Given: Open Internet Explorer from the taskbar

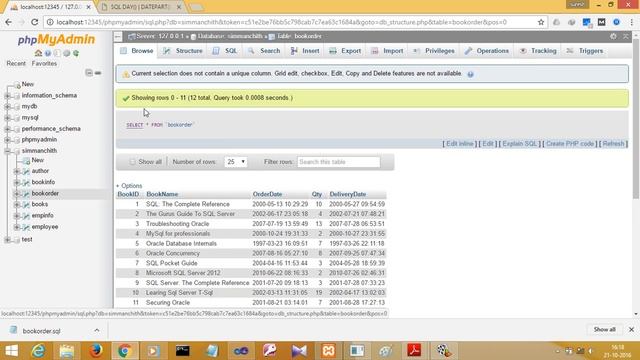Looking at the screenshot, I should [38, 351].
